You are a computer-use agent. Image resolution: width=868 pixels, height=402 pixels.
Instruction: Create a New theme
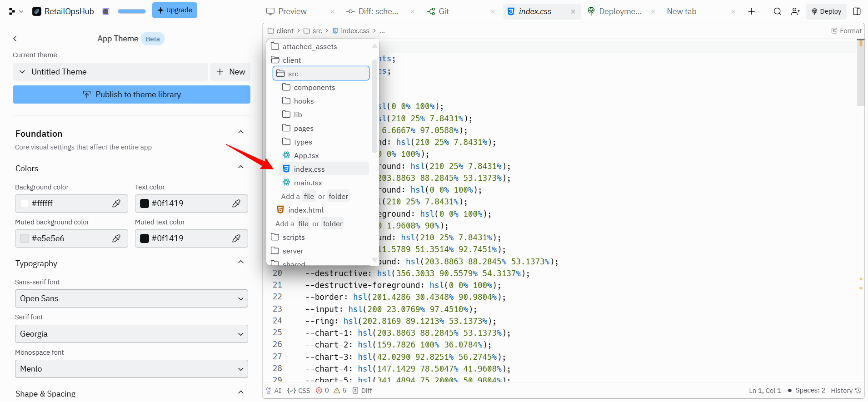230,72
